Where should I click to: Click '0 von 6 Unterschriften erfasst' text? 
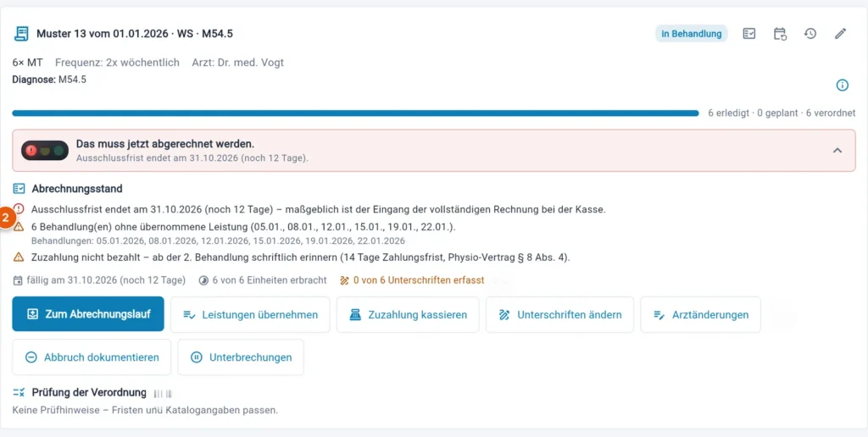pyautogui.click(x=419, y=280)
